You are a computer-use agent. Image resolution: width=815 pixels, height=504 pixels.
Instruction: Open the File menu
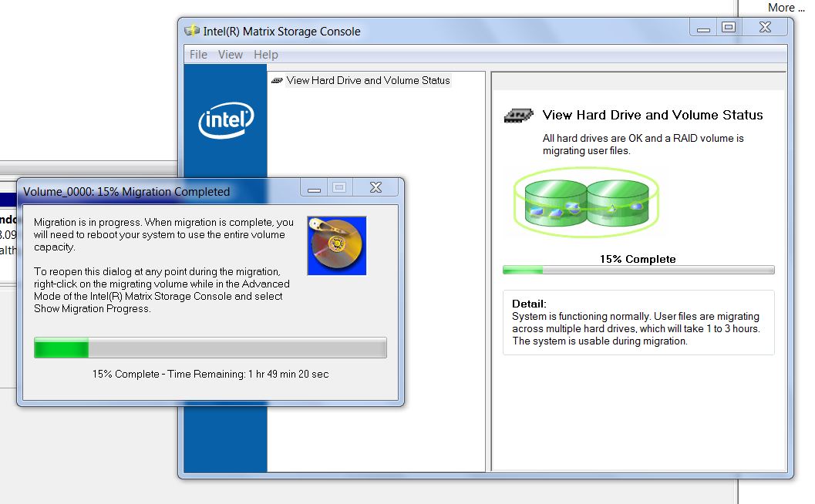(198, 55)
